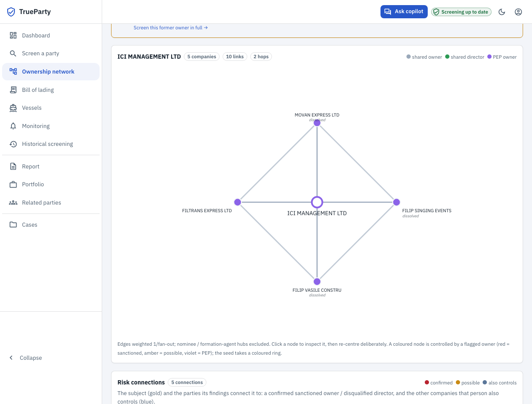Viewport: 532px width, 404px height.
Task: Click the 2 hops chip
Action: (x=261, y=57)
